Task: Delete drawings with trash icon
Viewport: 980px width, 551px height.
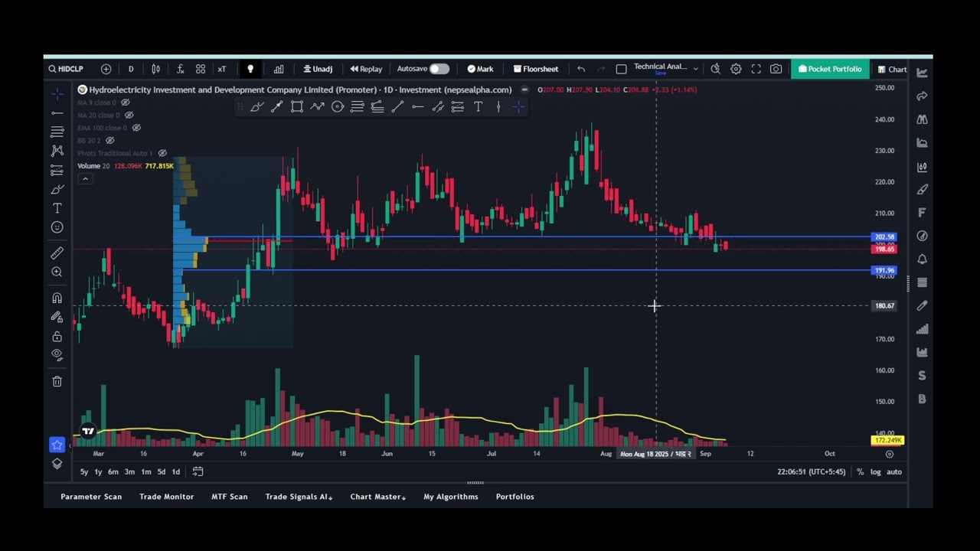Action: [x=57, y=381]
